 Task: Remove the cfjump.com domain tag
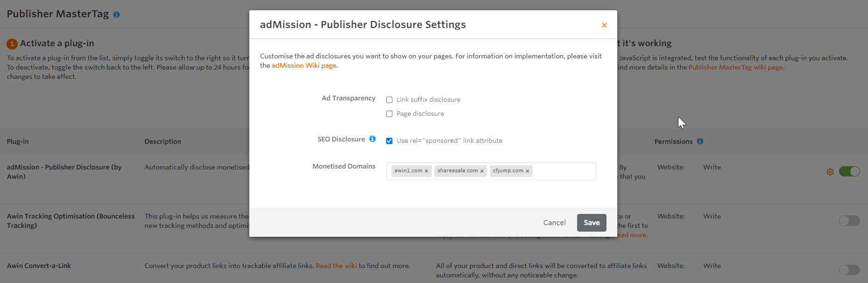tap(527, 171)
